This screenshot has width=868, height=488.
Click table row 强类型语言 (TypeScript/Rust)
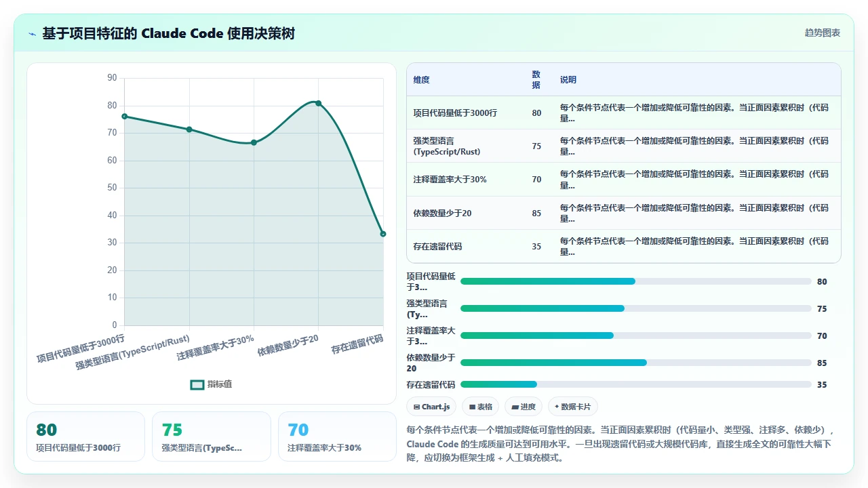623,146
